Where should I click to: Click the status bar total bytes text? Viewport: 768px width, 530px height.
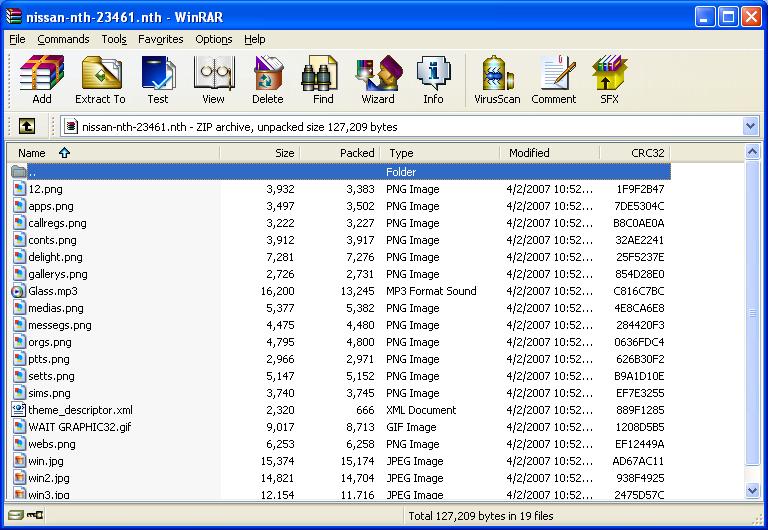tap(481, 515)
